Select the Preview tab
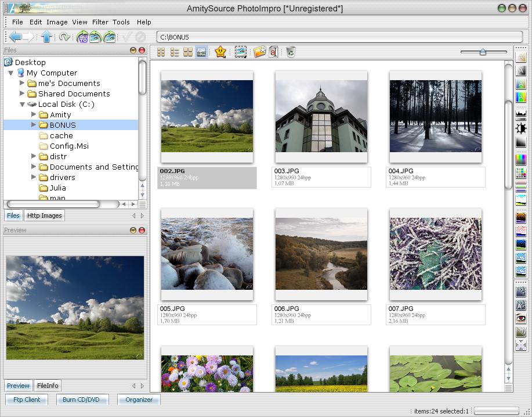The height and width of the screenshot is (417, 532). (x=19, y=386)
